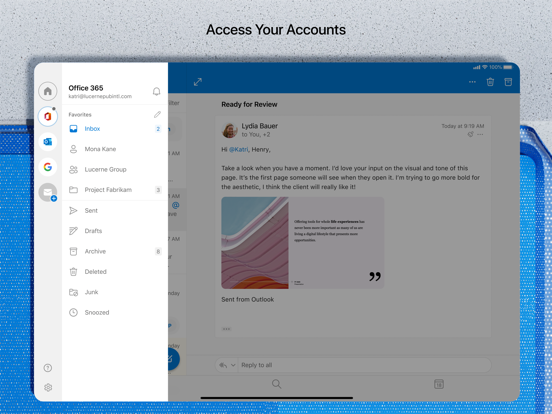The height and width of the screenshot is (414, 552).
Task: Click the reply-all arrow icon
Action: pos(223,365)
